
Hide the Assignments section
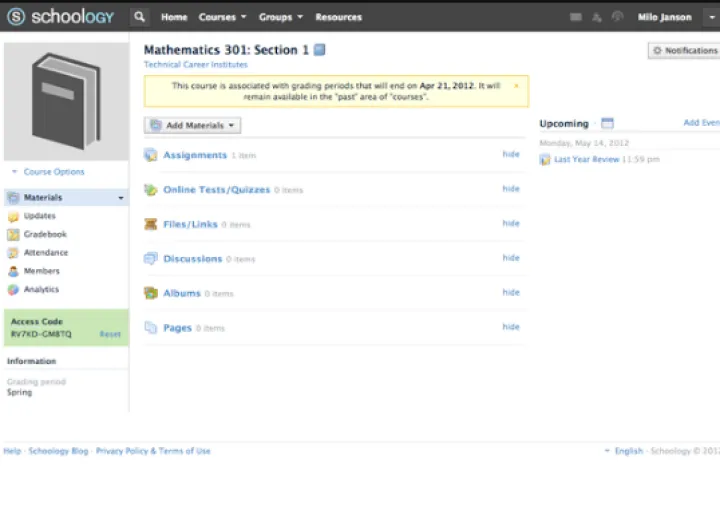point(511,154)
